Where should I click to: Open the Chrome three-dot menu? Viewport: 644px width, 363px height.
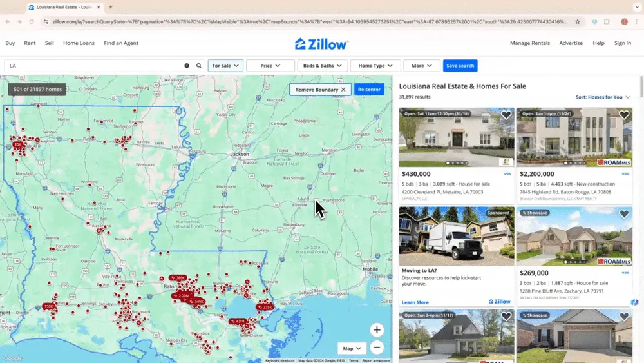(x=637, y=22)
